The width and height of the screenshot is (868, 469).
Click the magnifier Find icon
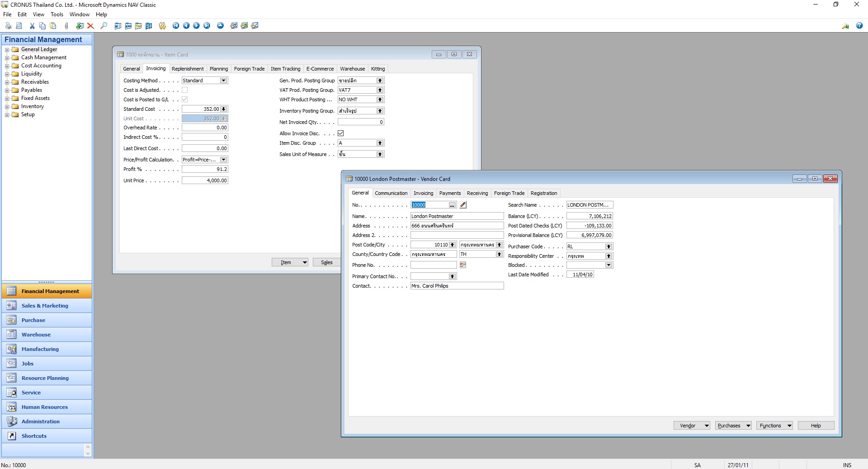pyautogui.click(x=104, y=26)
